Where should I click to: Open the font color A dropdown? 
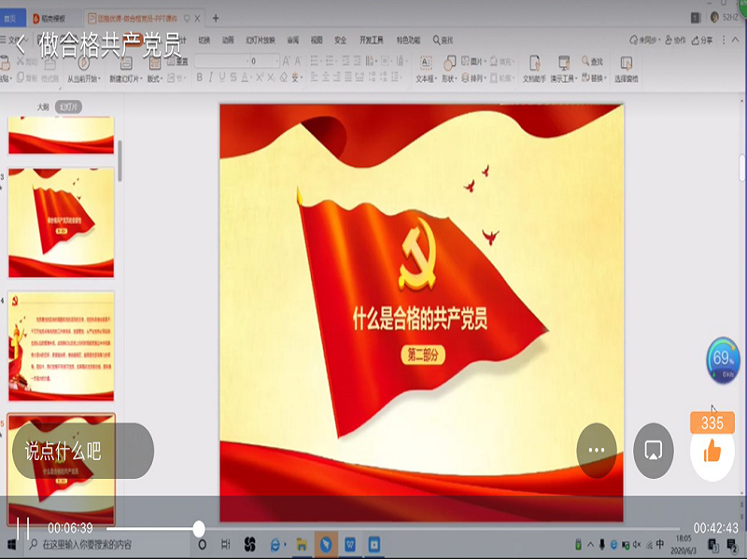tap(246, 77)
